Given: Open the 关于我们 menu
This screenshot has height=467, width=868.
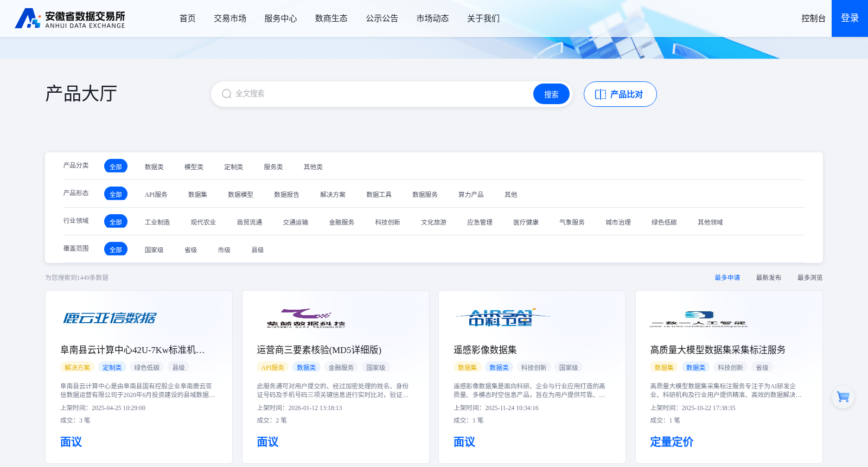Looking at the screenshot, I should coord(483,18).
